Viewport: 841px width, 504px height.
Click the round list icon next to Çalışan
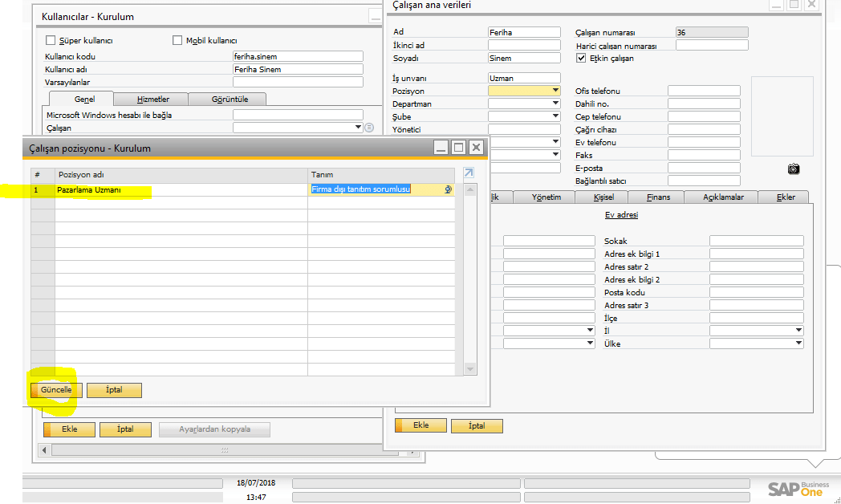point(369,128)
